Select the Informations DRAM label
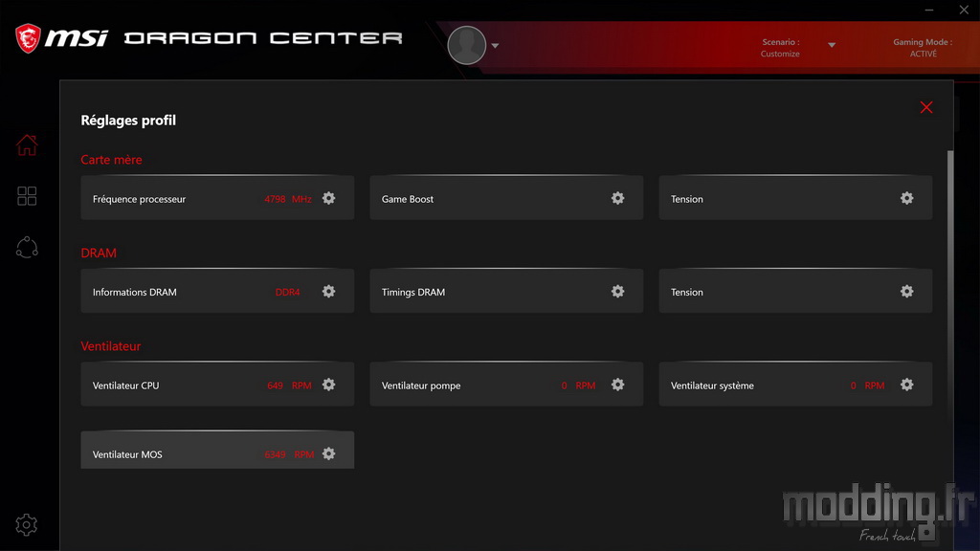The height and width of the screenshot is (551, 980). pyautogui.click(x=134, y=293)
